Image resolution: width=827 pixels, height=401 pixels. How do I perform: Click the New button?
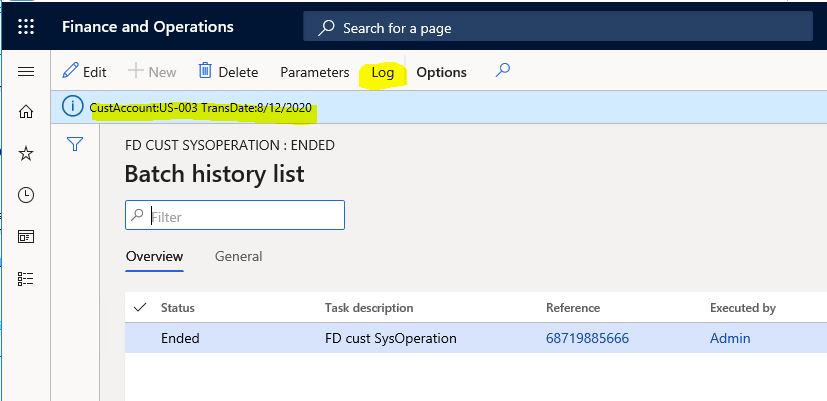(x=152, y=71)
